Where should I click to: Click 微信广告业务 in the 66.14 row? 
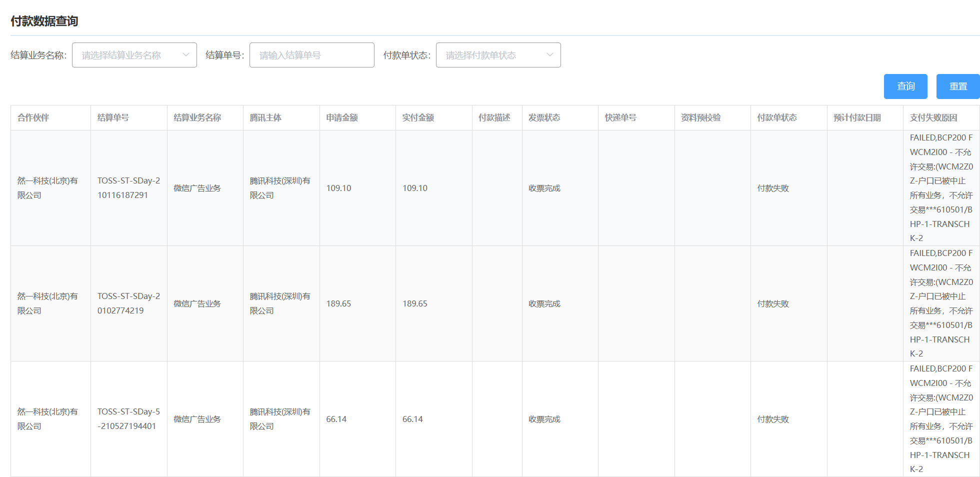click(197, 419)
